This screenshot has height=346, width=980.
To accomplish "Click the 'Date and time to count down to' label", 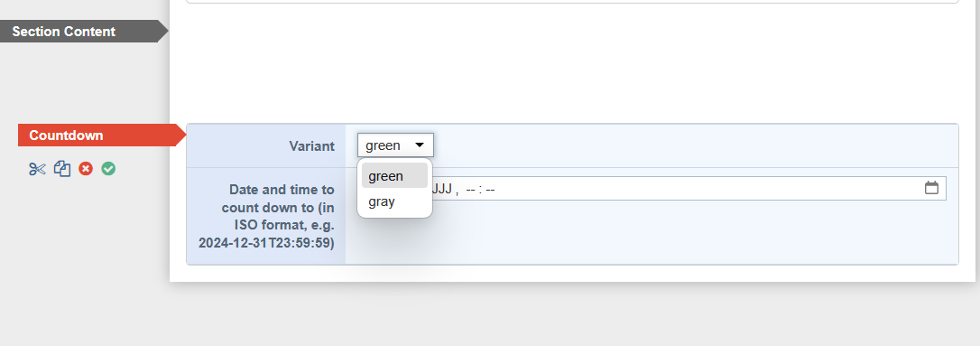I will click(x=266, y=216).
